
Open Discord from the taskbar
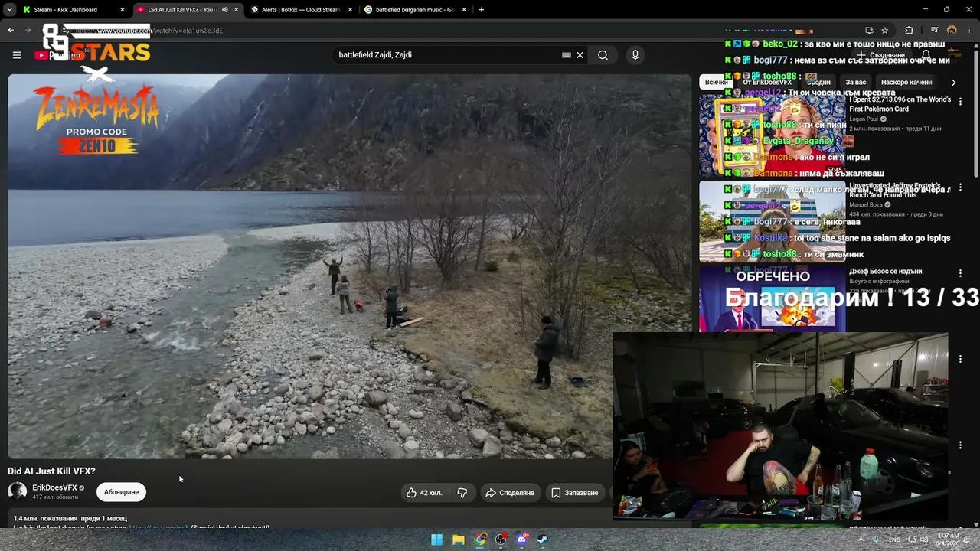521,540
